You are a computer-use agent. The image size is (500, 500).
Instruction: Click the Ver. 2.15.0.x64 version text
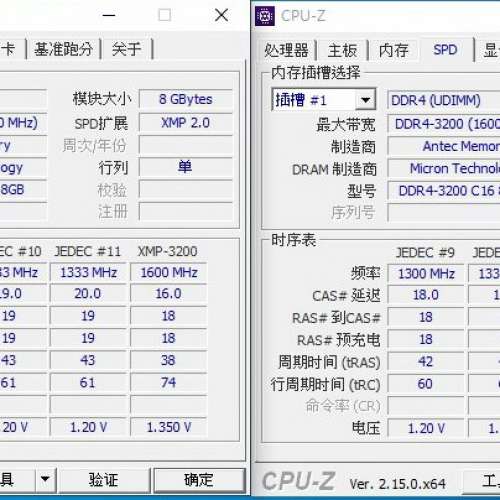pos(397,484)
